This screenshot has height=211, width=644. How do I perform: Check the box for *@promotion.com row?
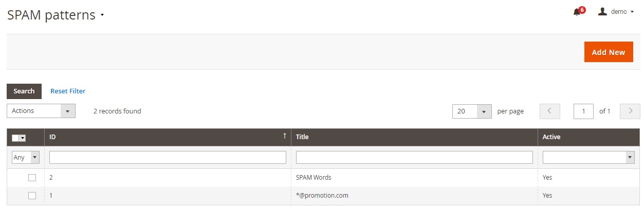pyautogui.click(x=32, y=196)
